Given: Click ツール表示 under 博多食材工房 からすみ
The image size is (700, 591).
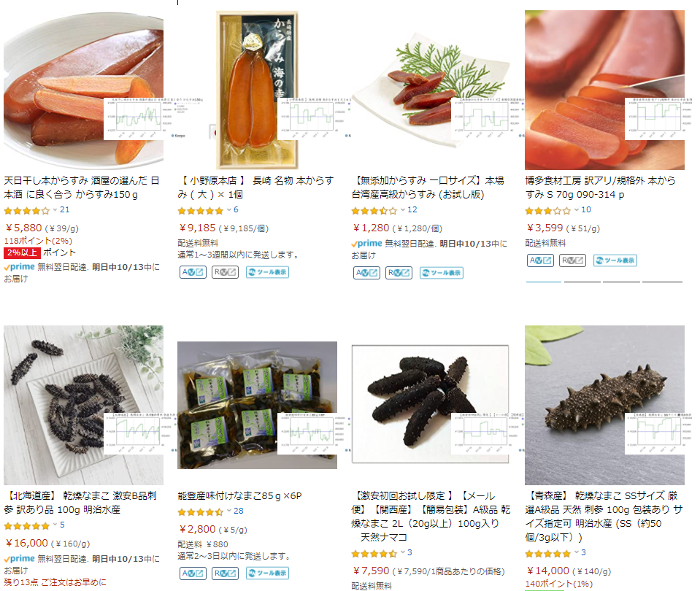Looking at the screenshot, I should click(x=615, y=260).
